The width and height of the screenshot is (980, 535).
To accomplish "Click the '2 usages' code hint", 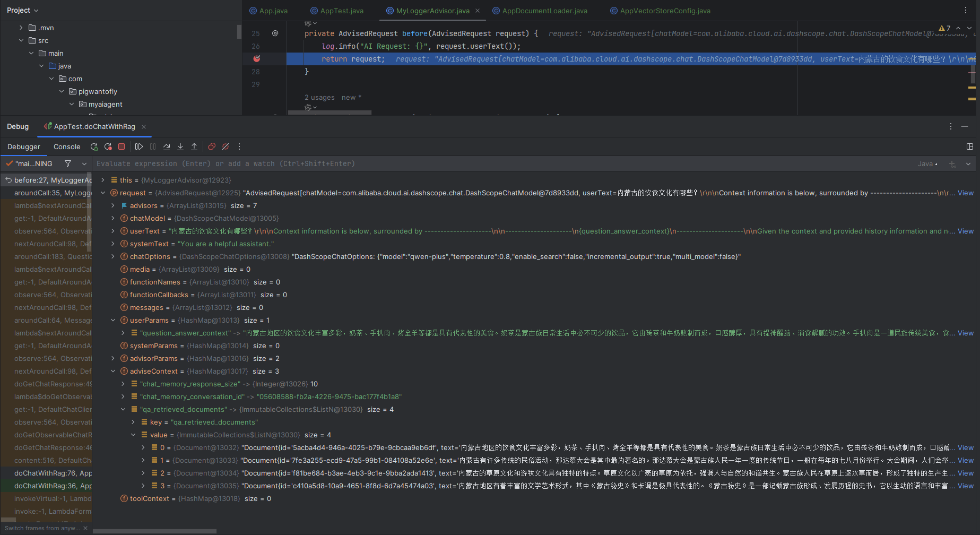I will tap(319, 97).
